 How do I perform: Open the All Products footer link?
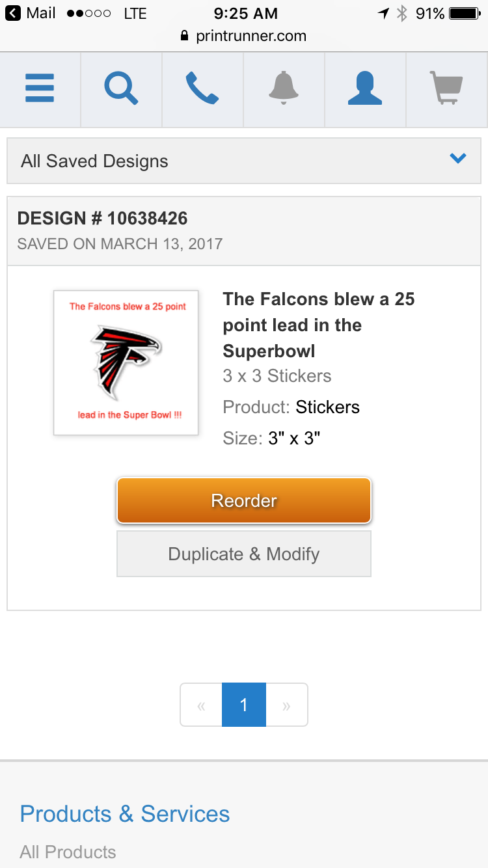pos(68,852)
